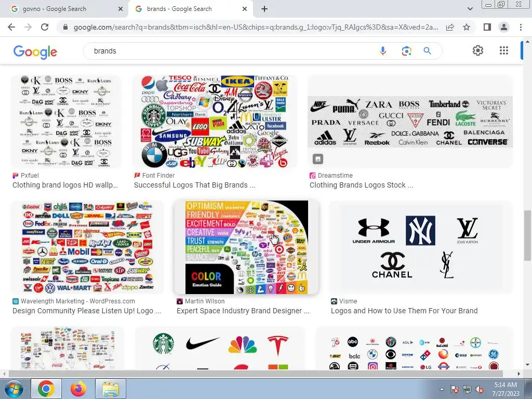Viewport: 532px width, 399px height.
Task: Open a new browser tab
Action: click(264, 9)
